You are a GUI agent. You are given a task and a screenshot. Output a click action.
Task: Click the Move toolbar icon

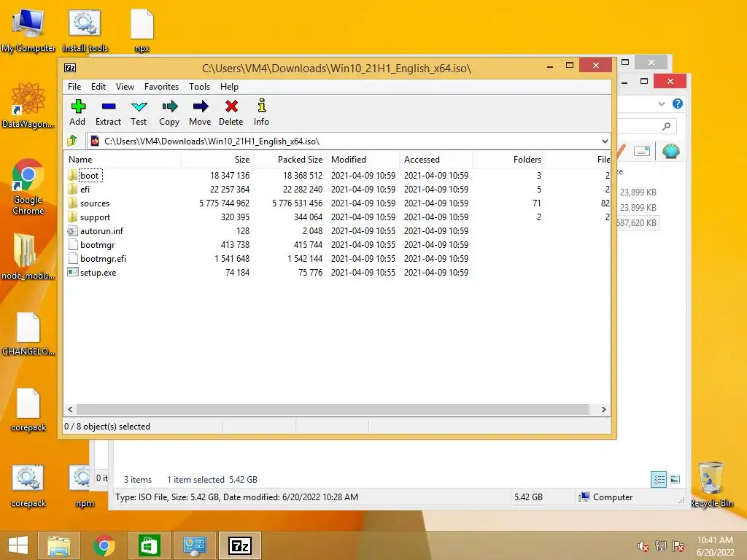click(200, 106)
